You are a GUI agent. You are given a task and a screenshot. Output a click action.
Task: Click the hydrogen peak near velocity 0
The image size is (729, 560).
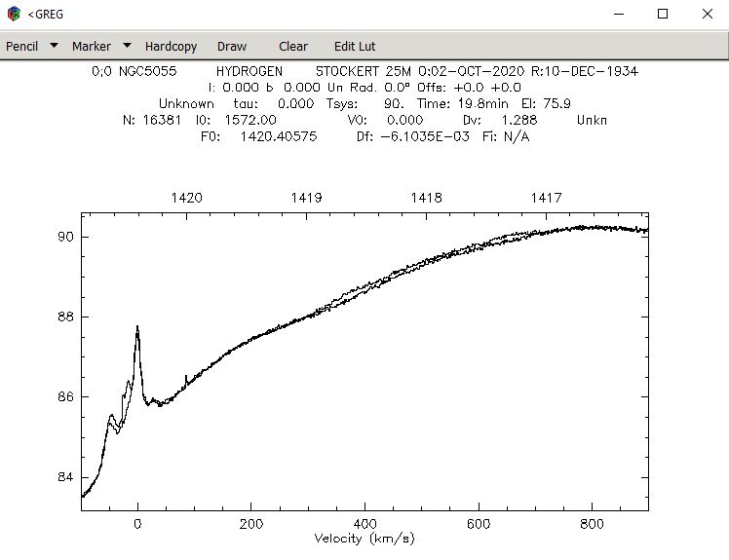137,328
